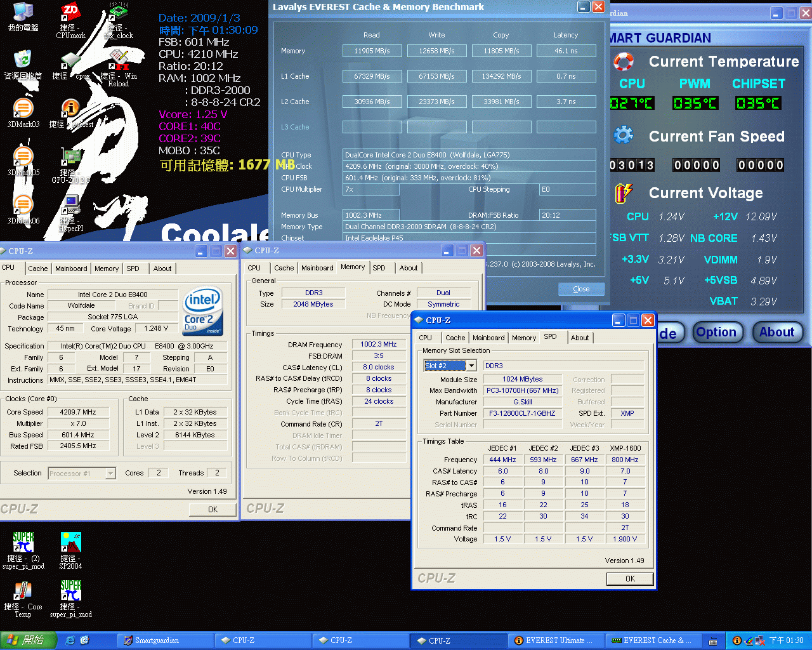This screenshot has height=650, width=812.
Task: Click the Intel Core 2 Duo logo in CPU-Z
Action: tap(203, 311)
